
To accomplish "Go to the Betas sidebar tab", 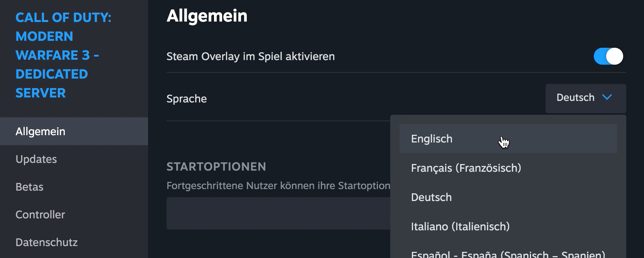I will pos(29,187).
